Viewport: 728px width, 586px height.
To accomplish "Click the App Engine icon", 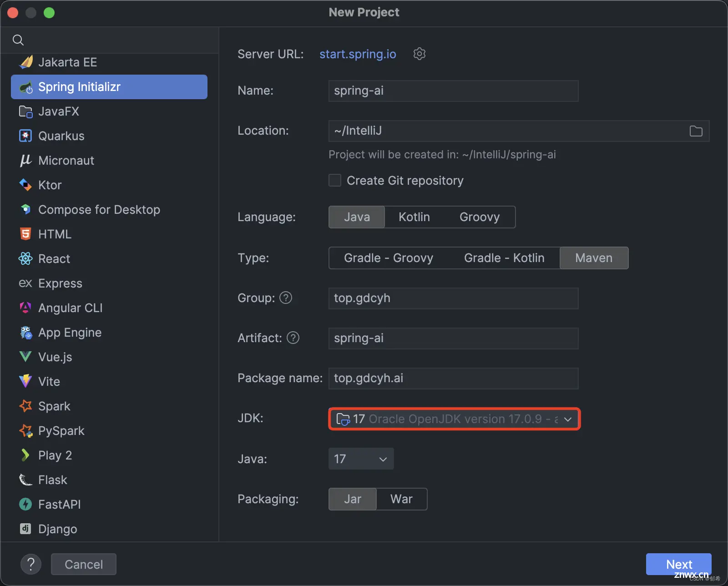I will (x=26, y=333).
